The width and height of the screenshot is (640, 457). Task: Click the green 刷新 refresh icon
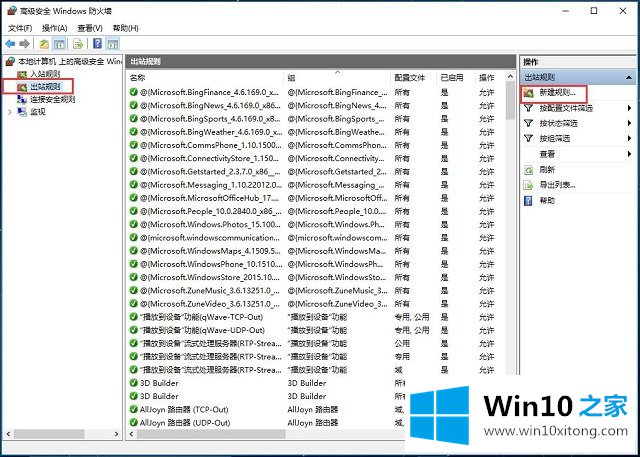click(529, 170)
